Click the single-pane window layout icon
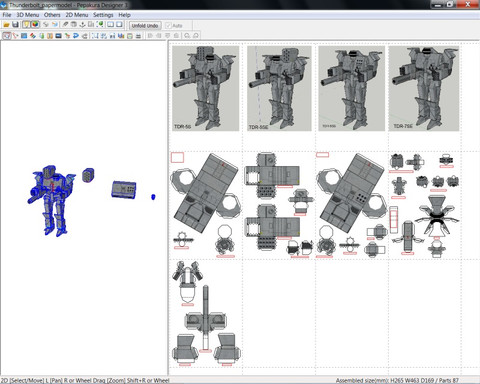This screenshot has width=480, height=384. [x=119, y=25]
